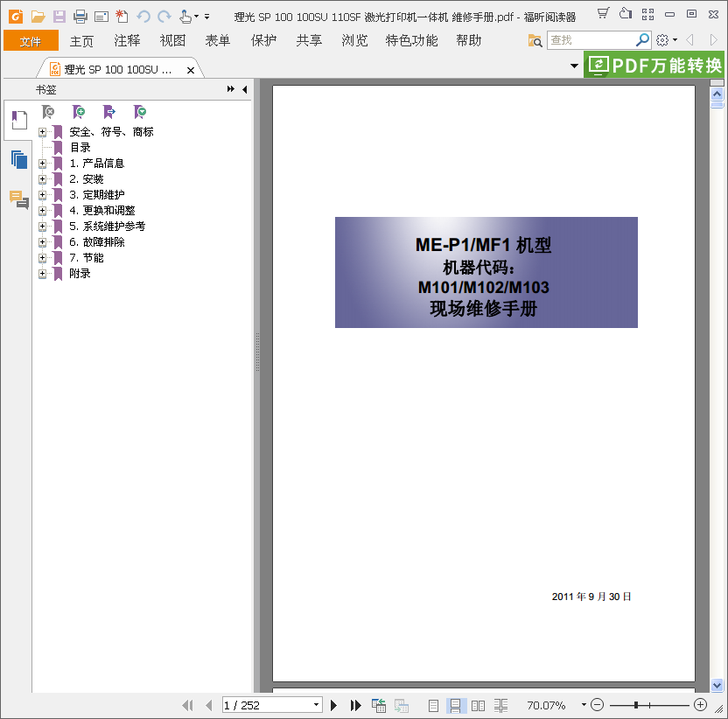Click the skin shirt icon in title bar
The image size is (728, 719).
point(626,13)
